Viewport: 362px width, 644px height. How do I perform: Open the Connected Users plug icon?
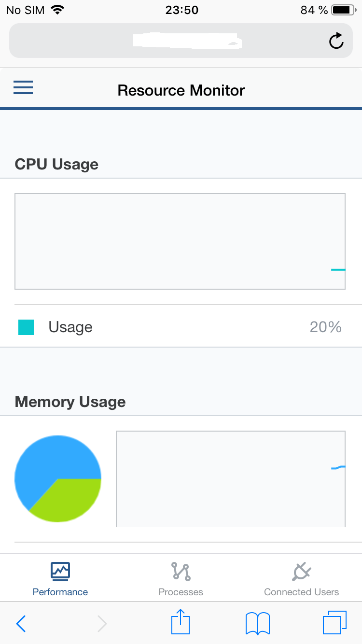302,571
